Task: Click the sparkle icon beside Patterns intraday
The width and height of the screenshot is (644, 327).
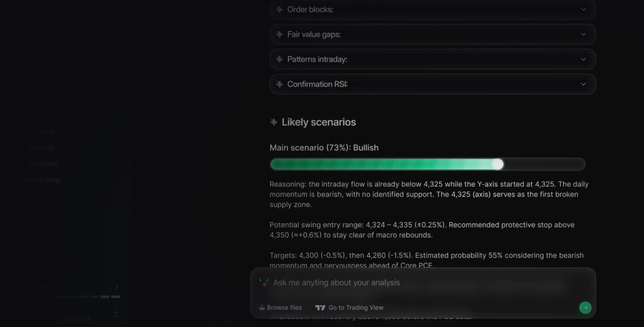Action: point(279,59)
